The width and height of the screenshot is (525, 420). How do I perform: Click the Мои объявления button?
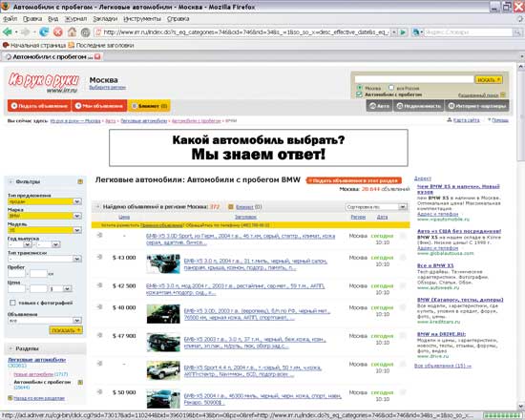[99, 106]
